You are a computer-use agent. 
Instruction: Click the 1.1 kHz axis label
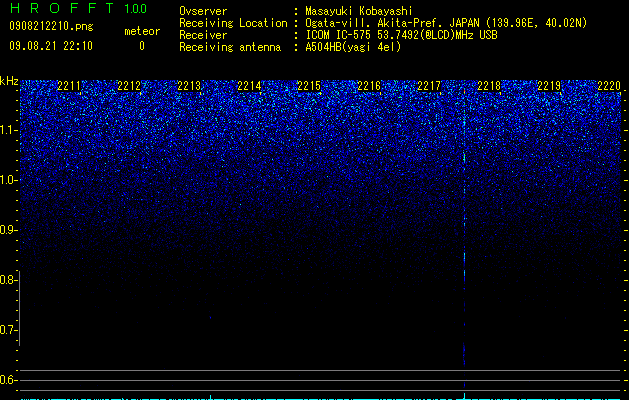point(8,130)
